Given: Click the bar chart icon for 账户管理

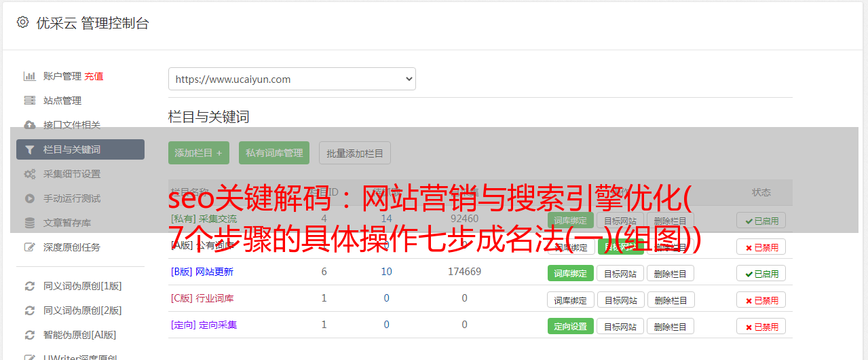Looking at the screenshot, I should coord(30,76).
